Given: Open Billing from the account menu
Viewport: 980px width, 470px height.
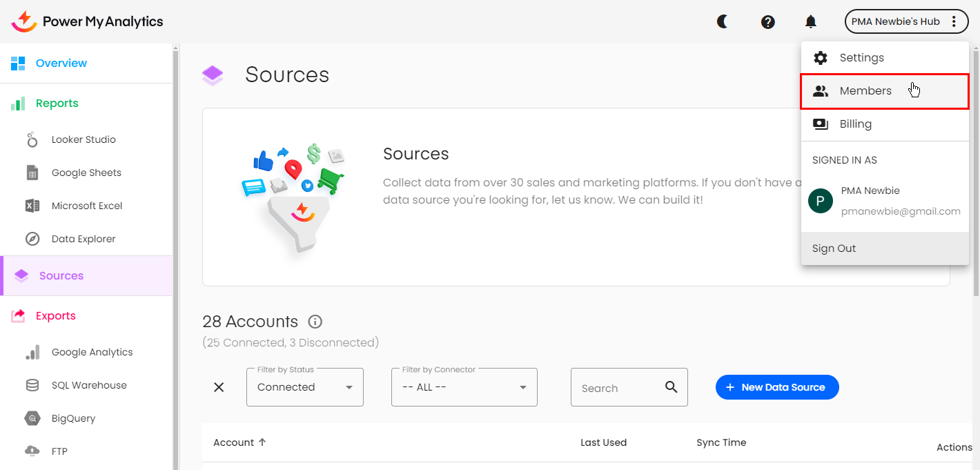Looking at the screenshot, I should [855, 124].
